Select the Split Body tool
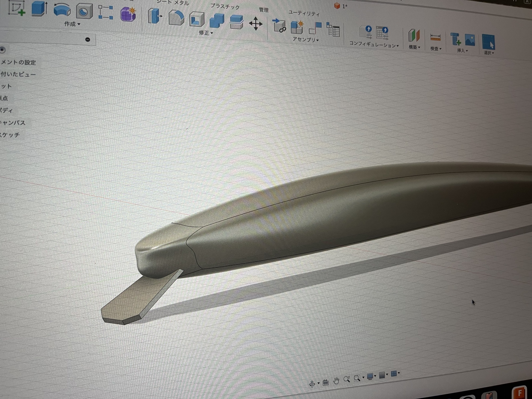 (x=236, y=22)
